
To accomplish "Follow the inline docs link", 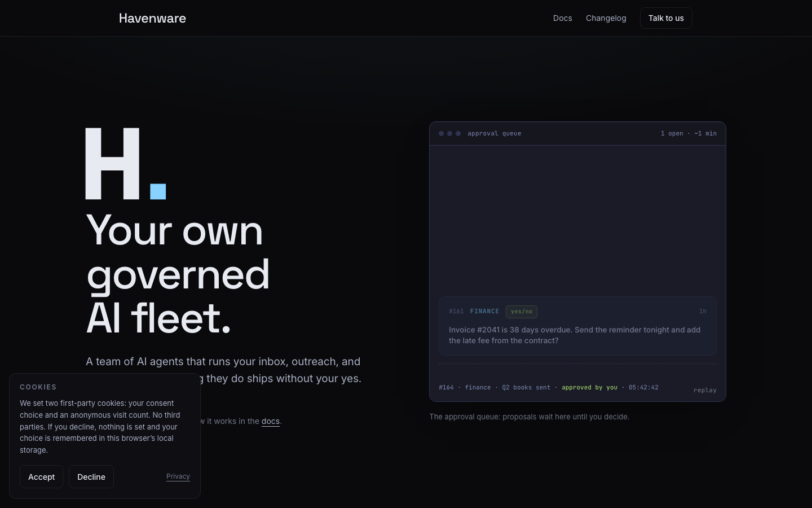I will (271, 421).
